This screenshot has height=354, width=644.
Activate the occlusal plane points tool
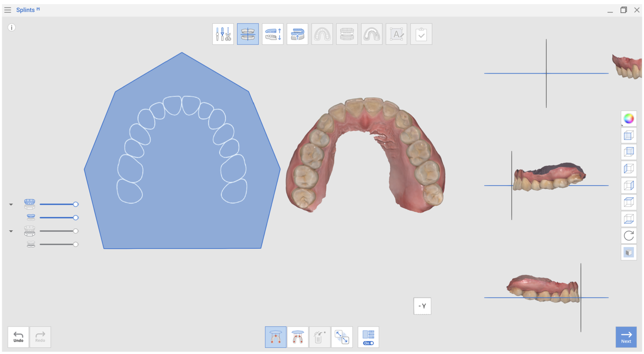(275, 337)
